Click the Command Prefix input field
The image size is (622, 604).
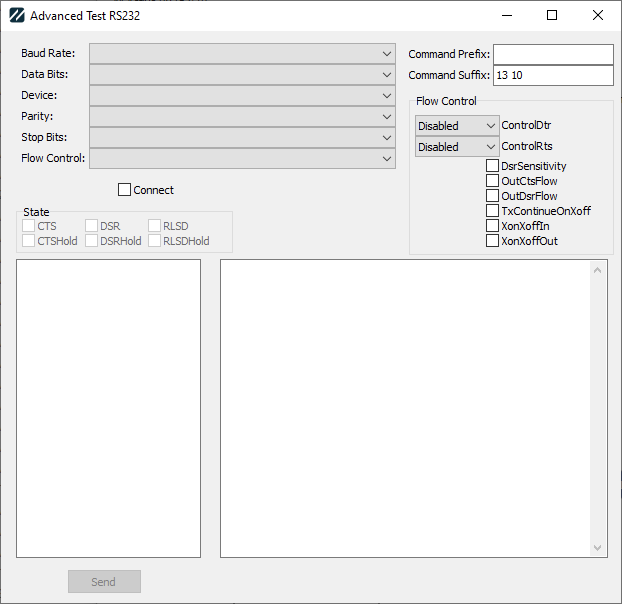[x=552, y=54]
